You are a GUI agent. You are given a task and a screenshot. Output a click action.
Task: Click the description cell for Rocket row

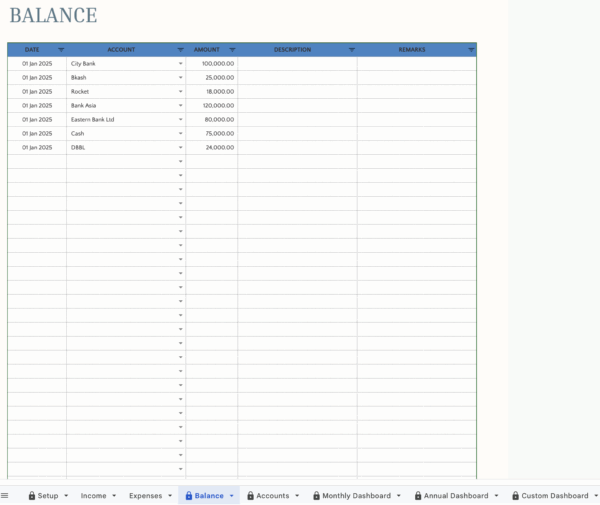click(x=297, y=91)
